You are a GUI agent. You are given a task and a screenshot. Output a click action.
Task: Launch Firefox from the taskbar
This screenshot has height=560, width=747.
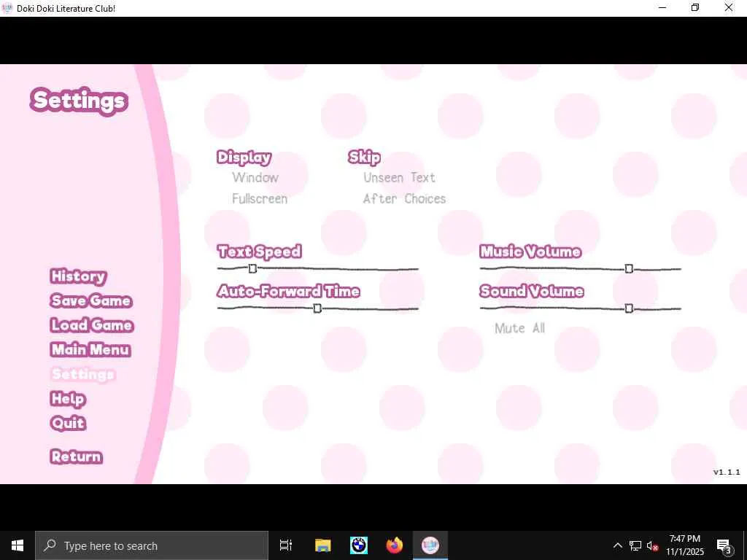[395, 545]
